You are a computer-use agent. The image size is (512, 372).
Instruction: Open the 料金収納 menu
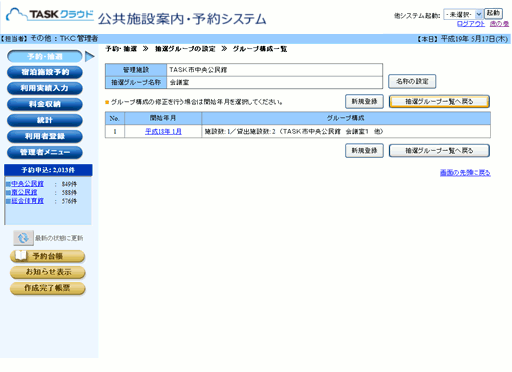coord(45,104)
